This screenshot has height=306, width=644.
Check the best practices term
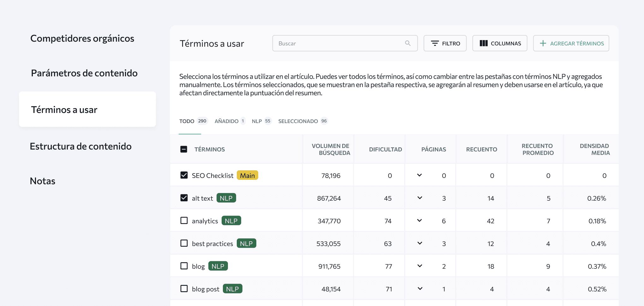tap(184, 243)
